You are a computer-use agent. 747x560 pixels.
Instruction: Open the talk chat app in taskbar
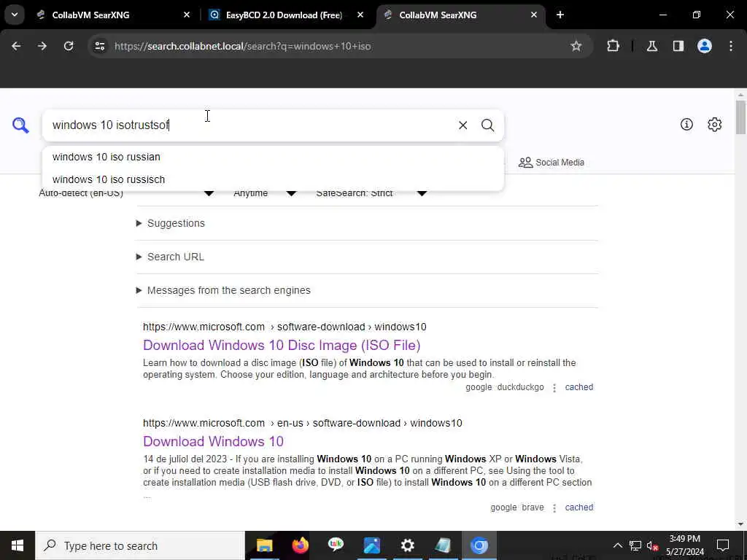[336, 545]
